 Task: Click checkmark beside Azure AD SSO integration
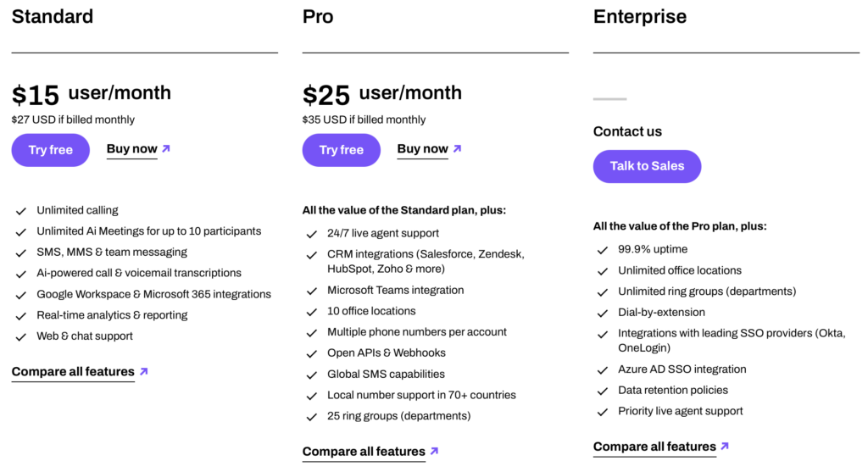pyautogui.click(x=603, y=370)
